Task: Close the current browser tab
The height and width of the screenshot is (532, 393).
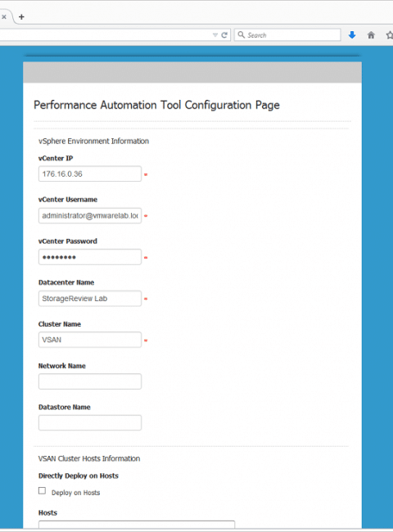Action: click(x=4, y=16)
